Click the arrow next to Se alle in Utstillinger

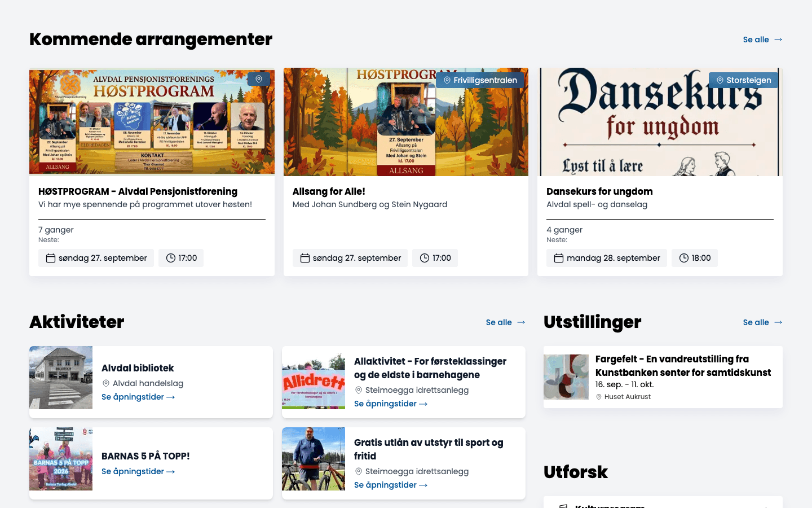coord(778,322)
